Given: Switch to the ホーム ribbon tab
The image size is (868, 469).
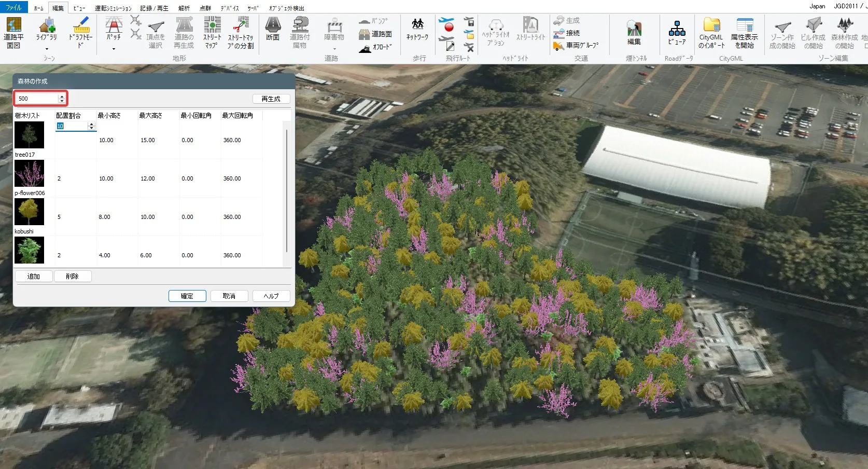Looking at the screenshot, I should coord(39,8).
